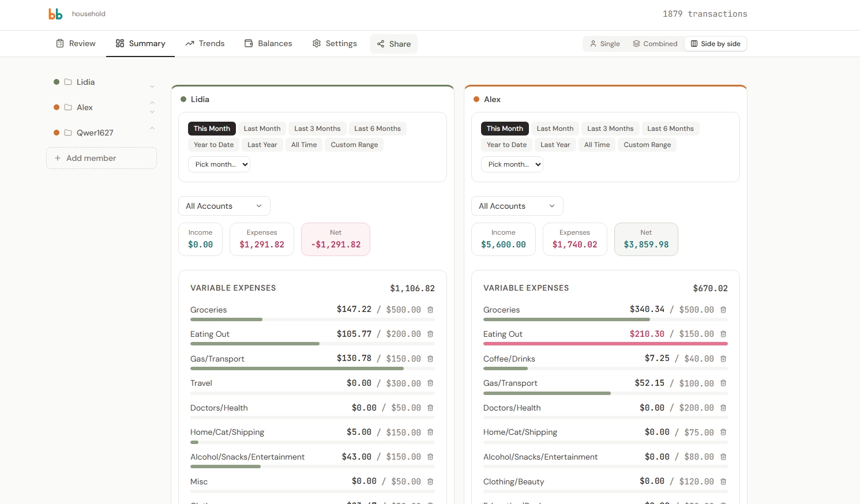Screen dimensions: 860x504
Task: Select Qwer1627 in the member sidebar
Action: coord(95,133)
